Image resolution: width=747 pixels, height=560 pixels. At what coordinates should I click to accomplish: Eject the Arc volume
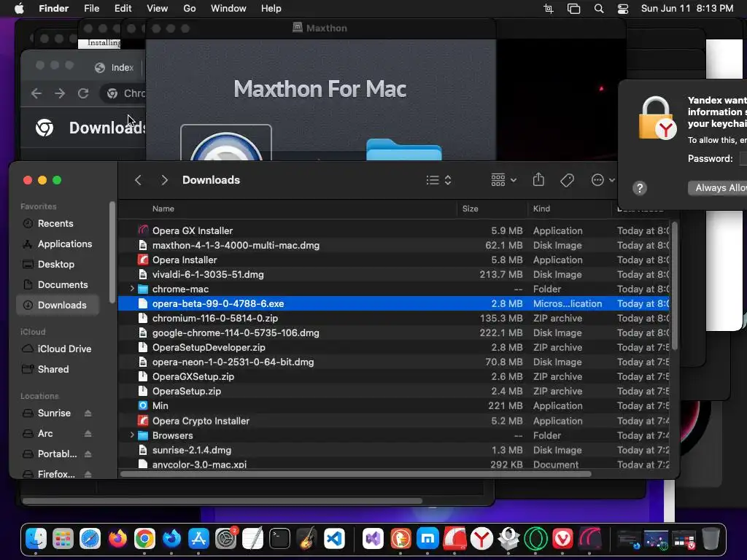tap(88, 434)
